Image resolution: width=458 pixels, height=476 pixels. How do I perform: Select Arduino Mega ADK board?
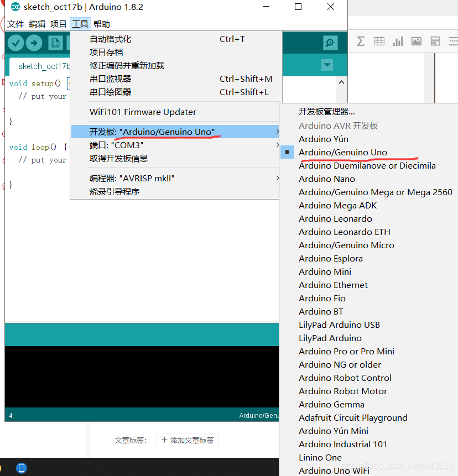369,206
